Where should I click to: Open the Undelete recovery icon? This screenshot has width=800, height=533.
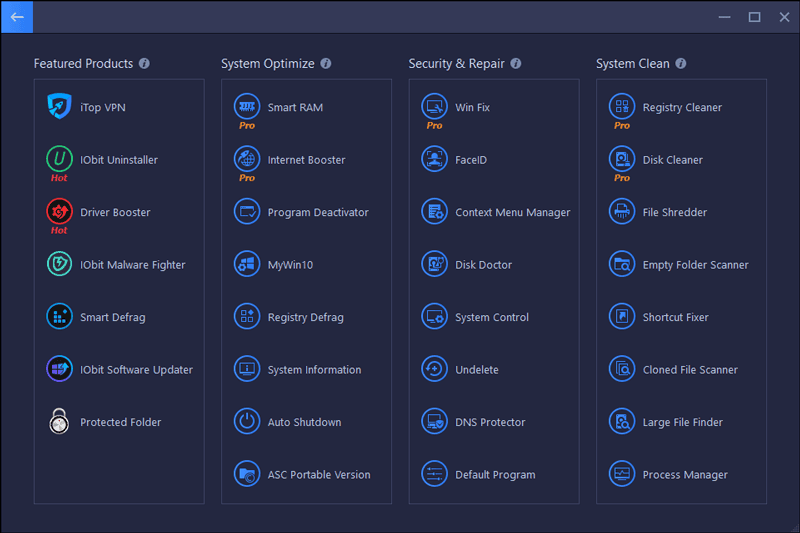434,369
